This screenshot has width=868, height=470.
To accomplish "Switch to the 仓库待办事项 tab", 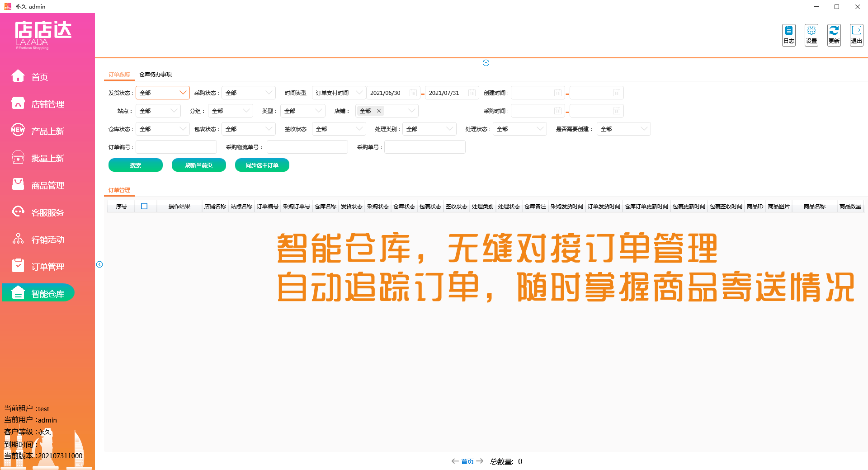I will [x=156, y=75].
